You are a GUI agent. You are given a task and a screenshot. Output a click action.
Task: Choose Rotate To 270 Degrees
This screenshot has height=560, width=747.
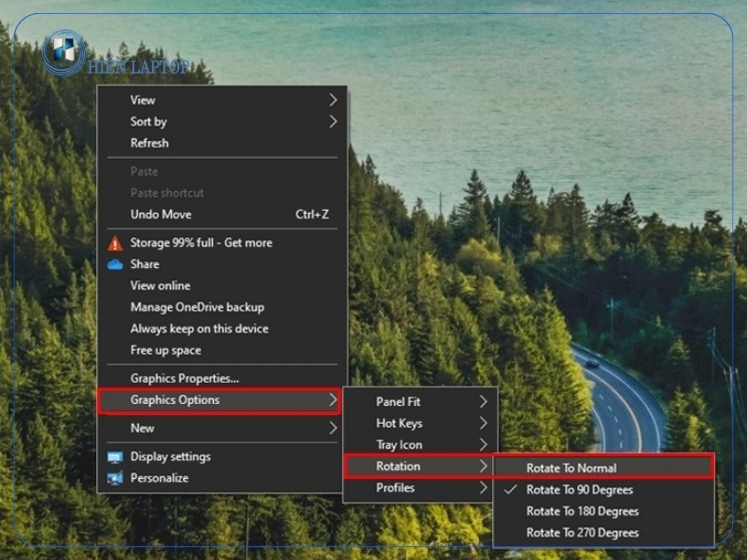pos(603,532)
